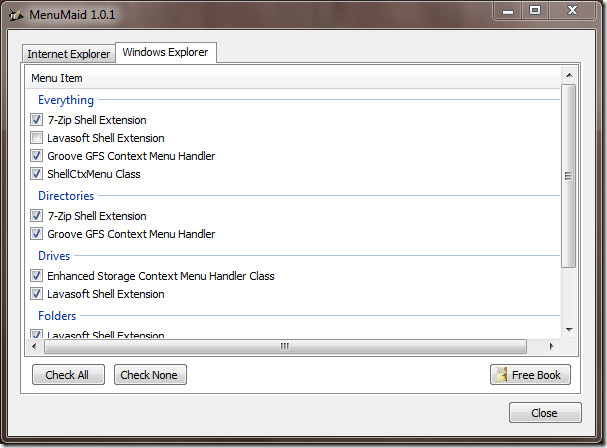Close MenuMaid with the title bar X

(572, 10)
